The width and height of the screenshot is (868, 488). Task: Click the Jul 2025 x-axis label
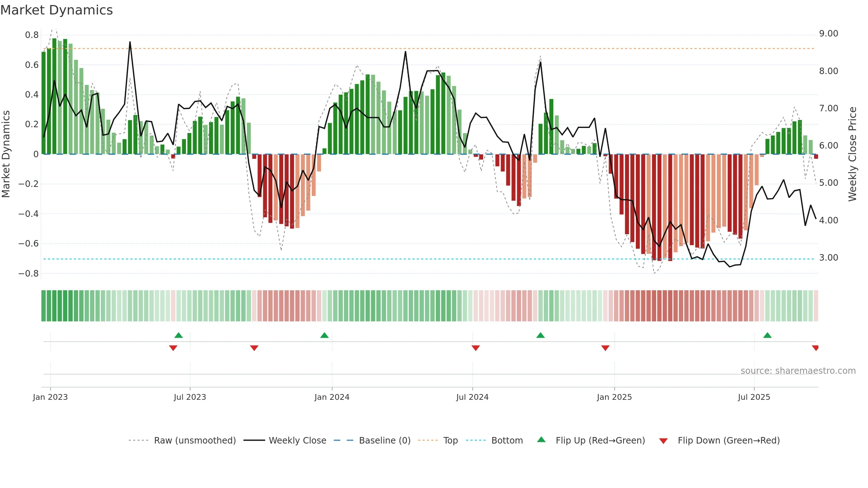(x=754, y=397)
